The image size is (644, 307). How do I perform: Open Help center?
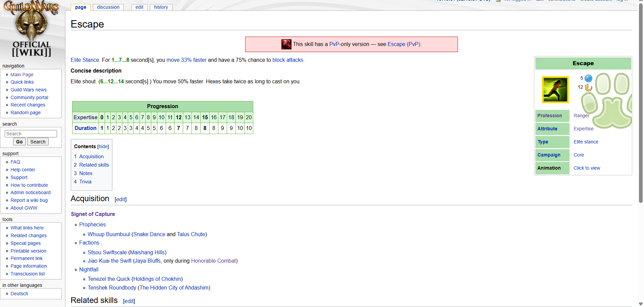click(x=23, y=170)
